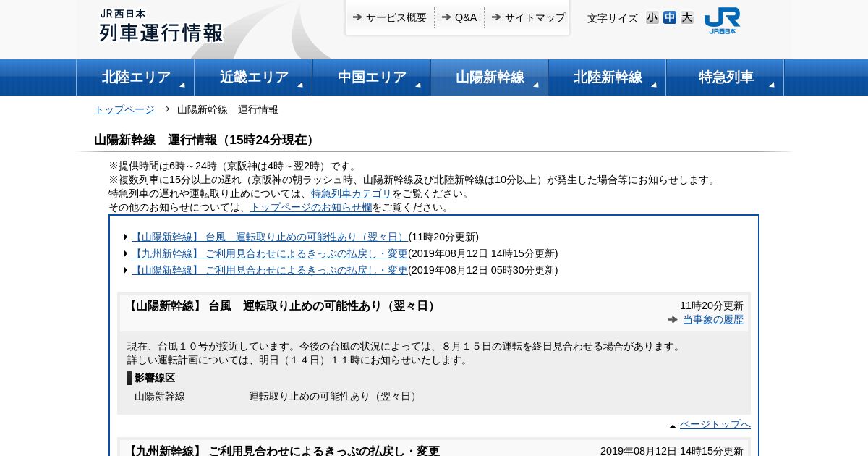Select 山陽新幹線 navigation tab
868x456 pixels.
489,77
